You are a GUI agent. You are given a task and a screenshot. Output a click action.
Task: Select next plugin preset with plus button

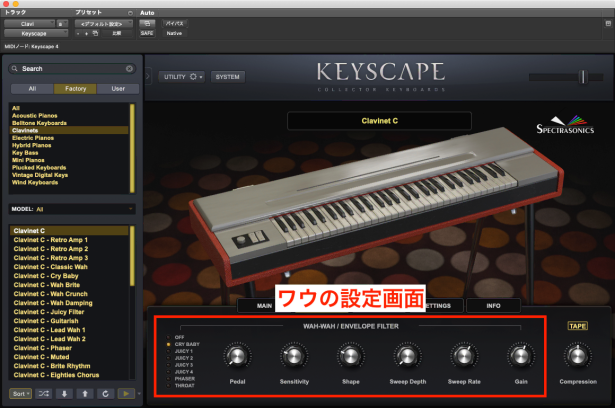(86, 33)
